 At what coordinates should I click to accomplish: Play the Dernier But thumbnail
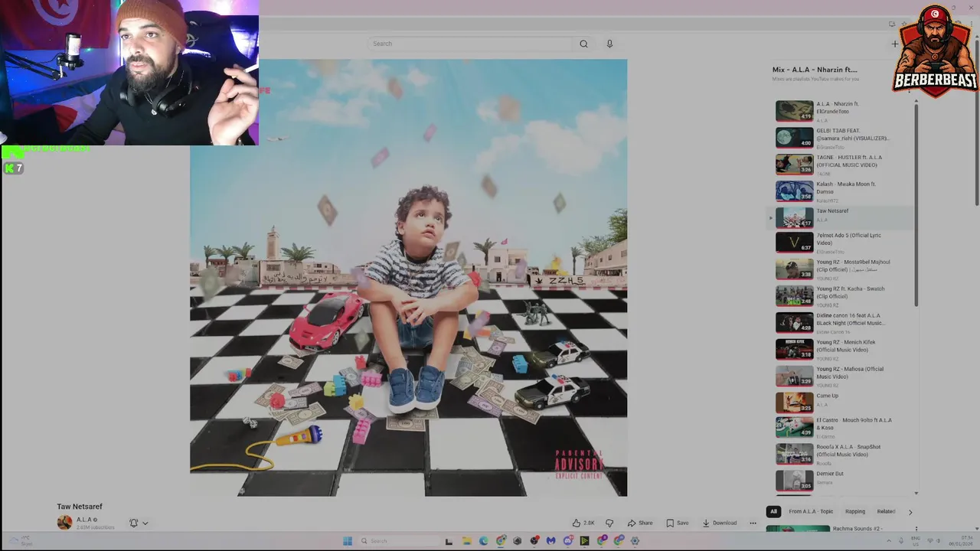tap(794, 481)
